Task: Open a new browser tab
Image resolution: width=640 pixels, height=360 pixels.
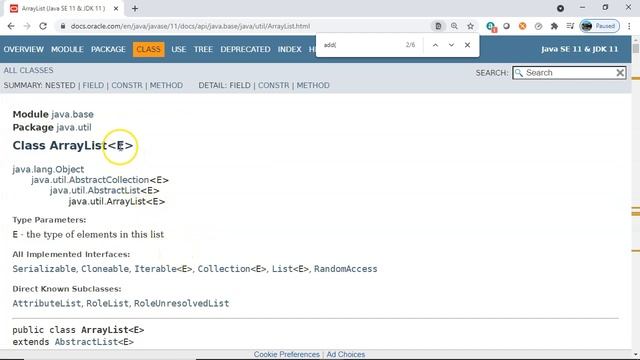Action: click(135, 8)
